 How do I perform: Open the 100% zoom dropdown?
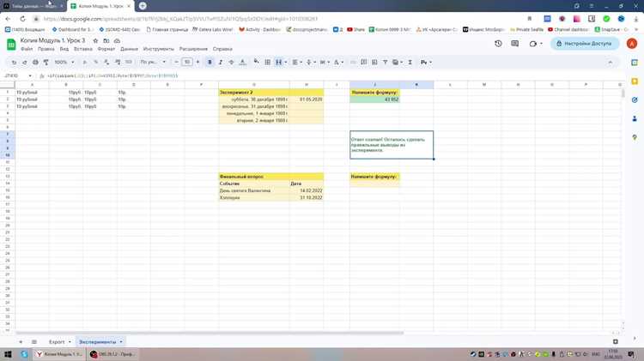coord(64,63)
